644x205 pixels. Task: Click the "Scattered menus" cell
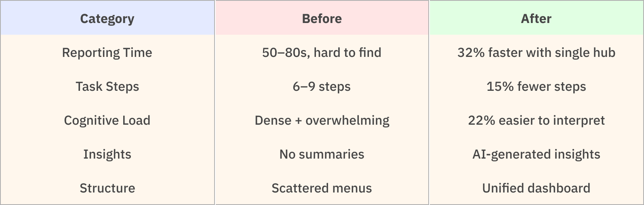pyautogui.click(x=322, y=188)
